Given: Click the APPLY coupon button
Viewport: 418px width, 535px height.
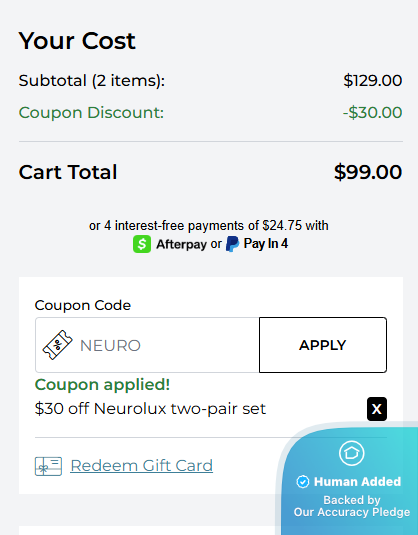Looking at the screenshot, I should [323, 345].
